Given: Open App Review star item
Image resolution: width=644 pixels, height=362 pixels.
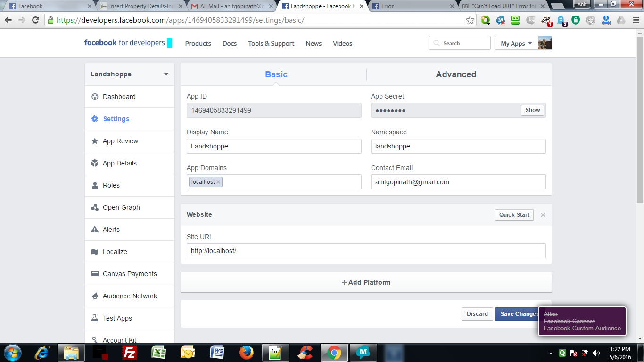Looking at the screenshot, I should point(130,141).
